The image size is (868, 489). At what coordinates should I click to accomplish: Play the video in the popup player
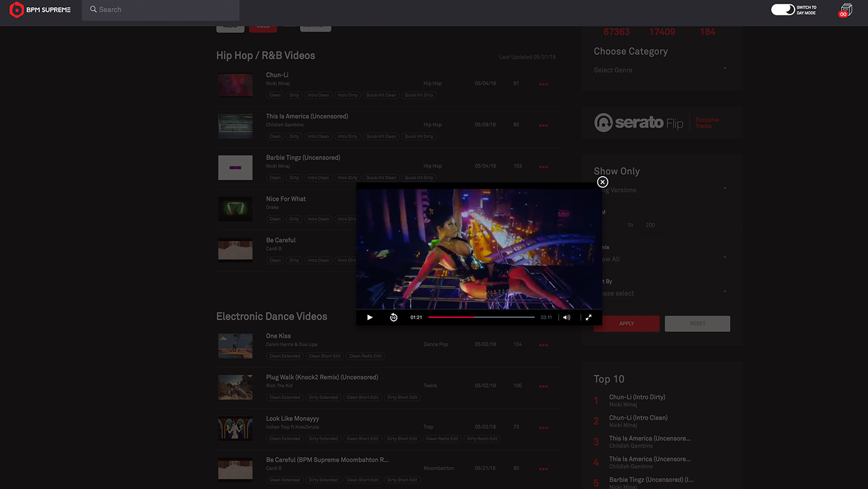(x=370, y=317)
